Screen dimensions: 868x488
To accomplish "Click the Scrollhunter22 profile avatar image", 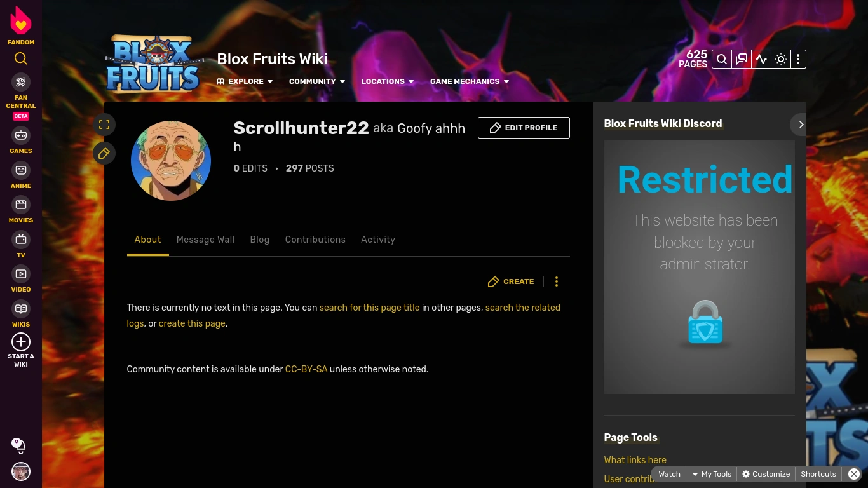I will (171, 161).
